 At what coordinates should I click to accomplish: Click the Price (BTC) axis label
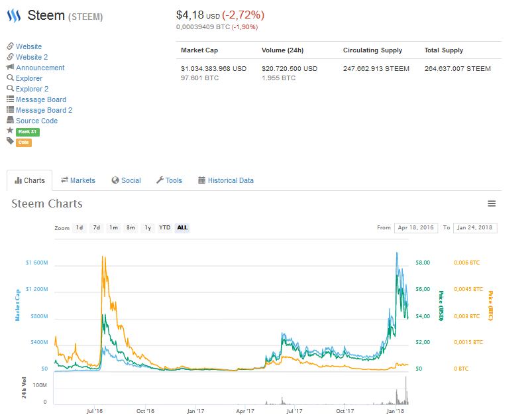coord(491,306)
